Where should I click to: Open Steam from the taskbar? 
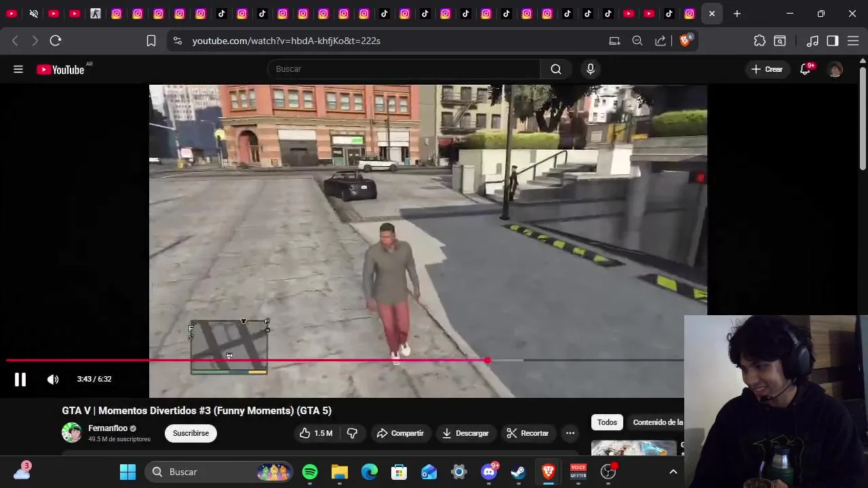coord(518,472)
